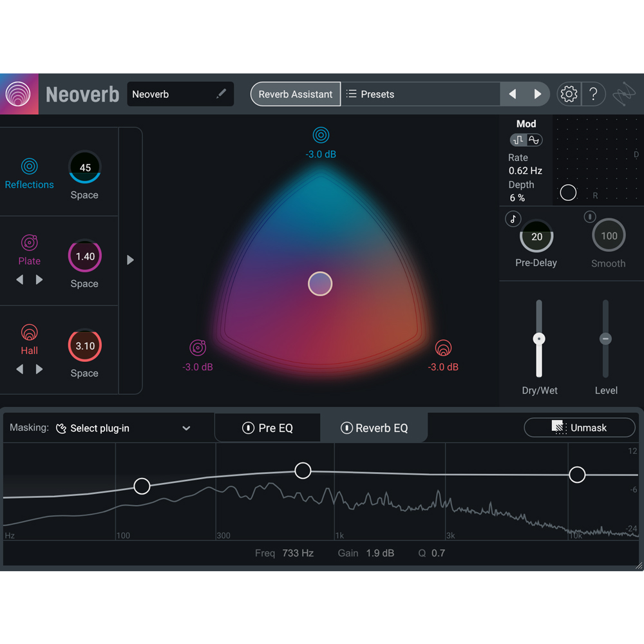Select the low EQ node near 100 Hz

(142, 486)
